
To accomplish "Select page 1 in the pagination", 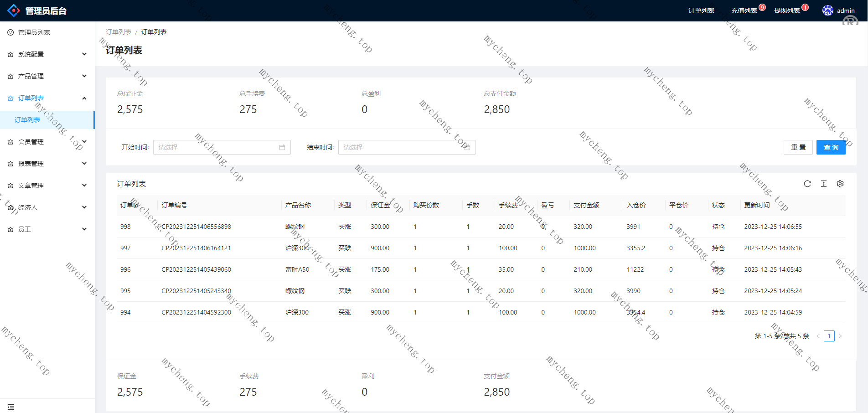I will click(829, 336).
